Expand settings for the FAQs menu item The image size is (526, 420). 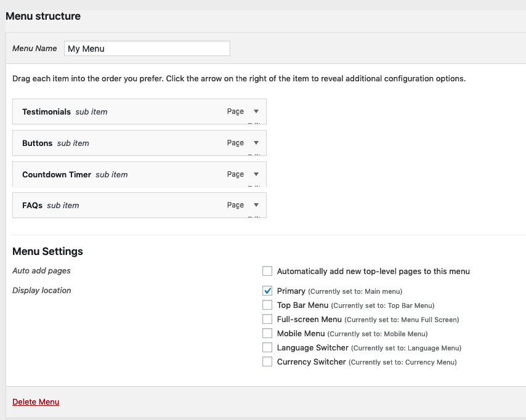(x=256, y=205)
